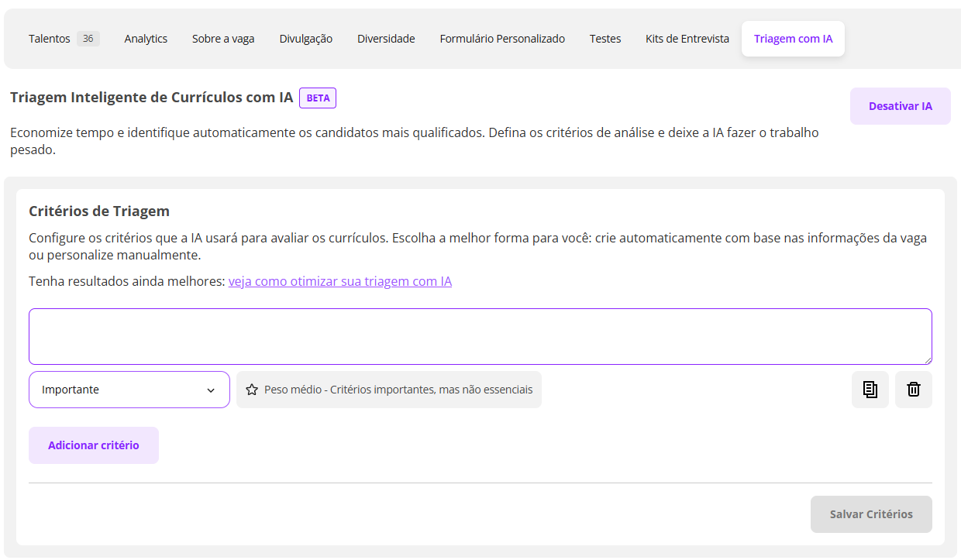This screenshot has width=961, height=560.
Task: Click Adicionar critério button
Action: point(94,445)
